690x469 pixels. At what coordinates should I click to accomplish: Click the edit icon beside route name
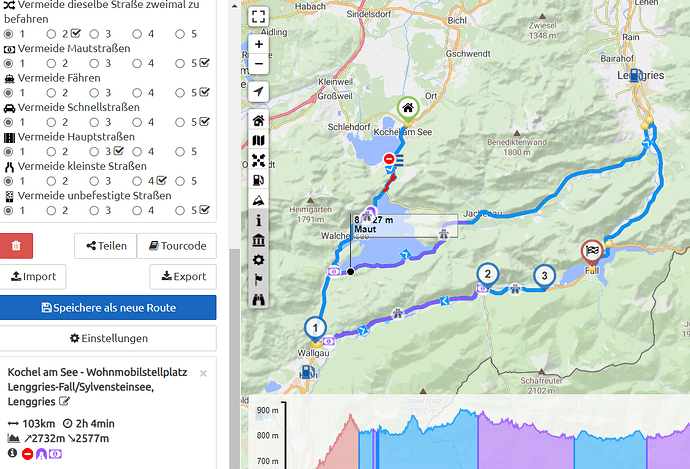(66, 402)
